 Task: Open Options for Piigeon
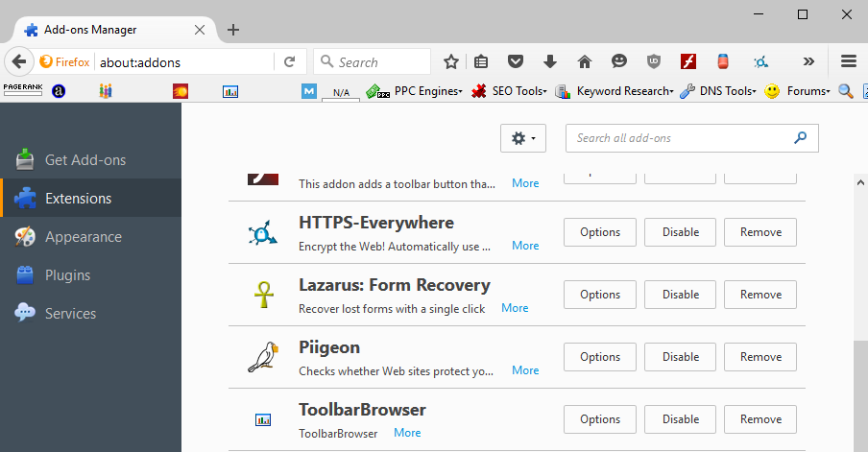(600, 357)
